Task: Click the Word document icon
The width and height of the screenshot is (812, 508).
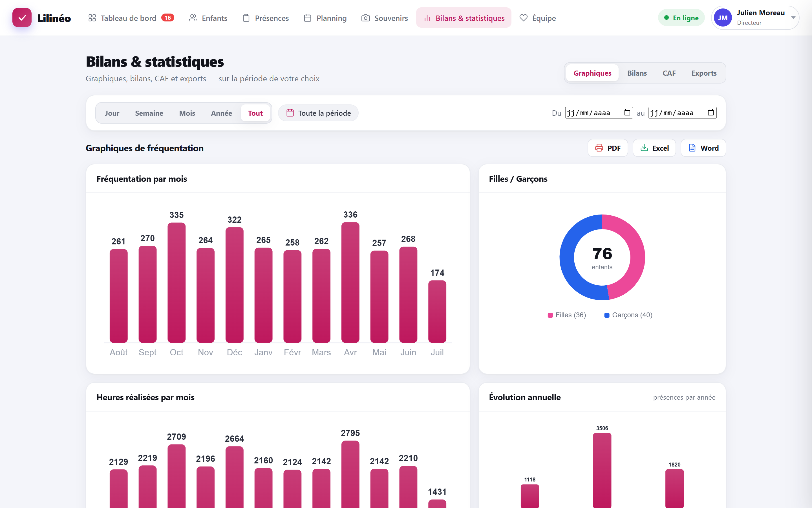Action: pos(692,148)
